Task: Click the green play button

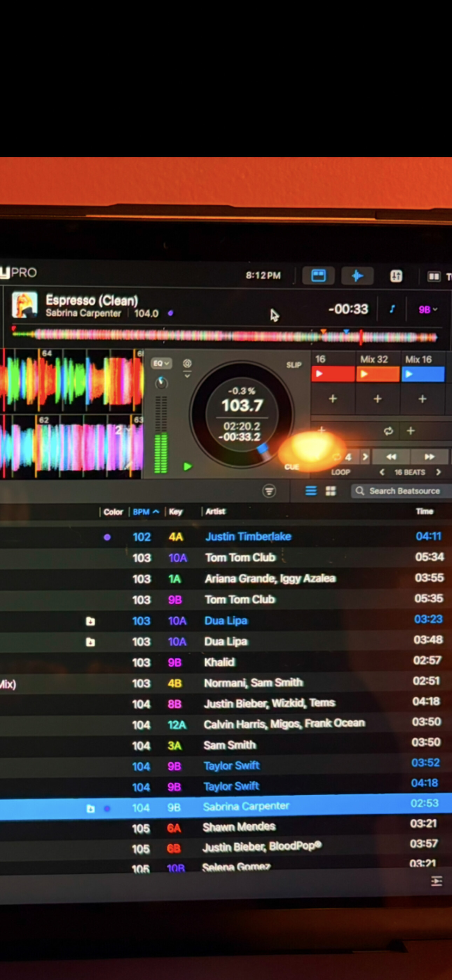Action: (x=187, y=467)
